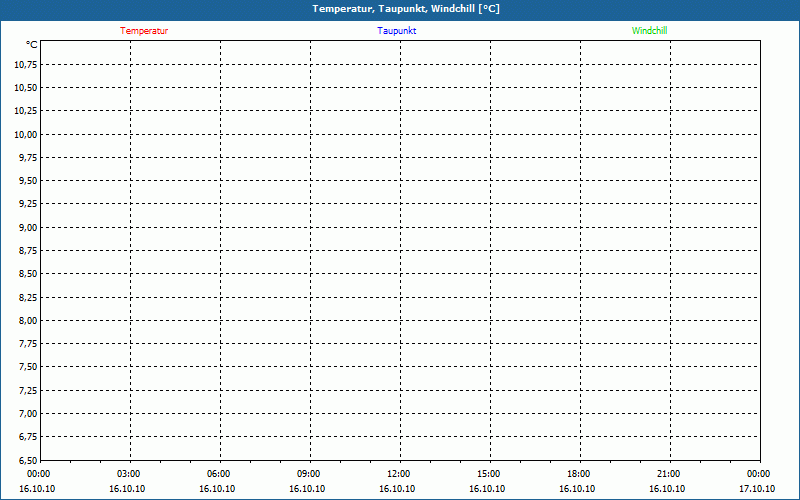Click the 7,75 y-axis value
The width and height of the screenshot is (800, 500).
(x=28, y=344)
